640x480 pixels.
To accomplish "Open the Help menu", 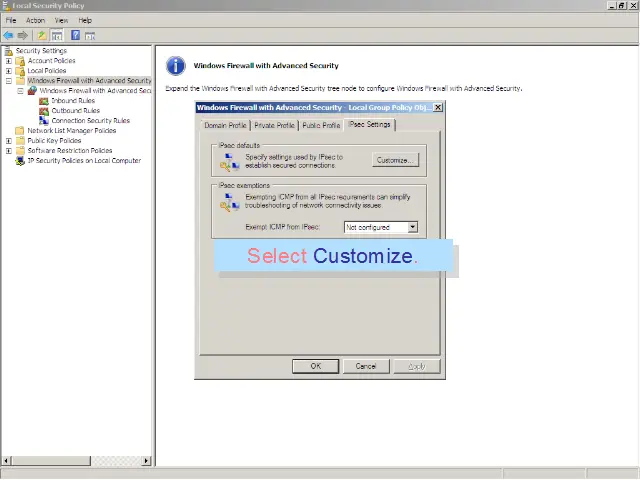I will point(85,20).
